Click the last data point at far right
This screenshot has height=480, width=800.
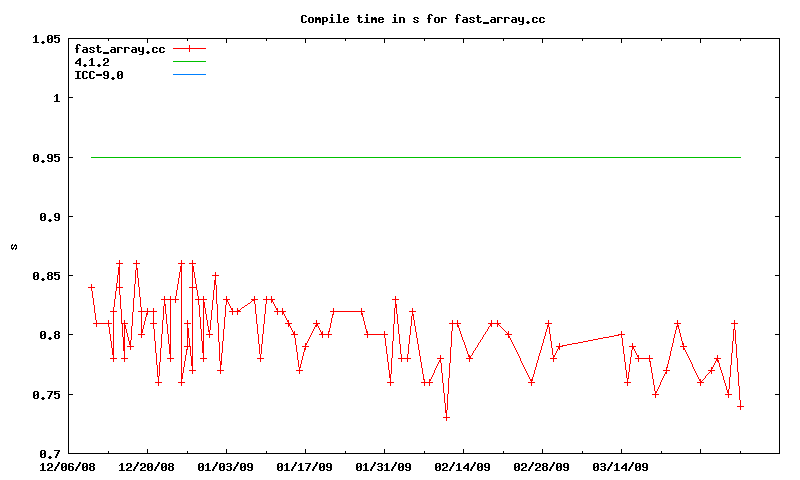coord(741,406)
